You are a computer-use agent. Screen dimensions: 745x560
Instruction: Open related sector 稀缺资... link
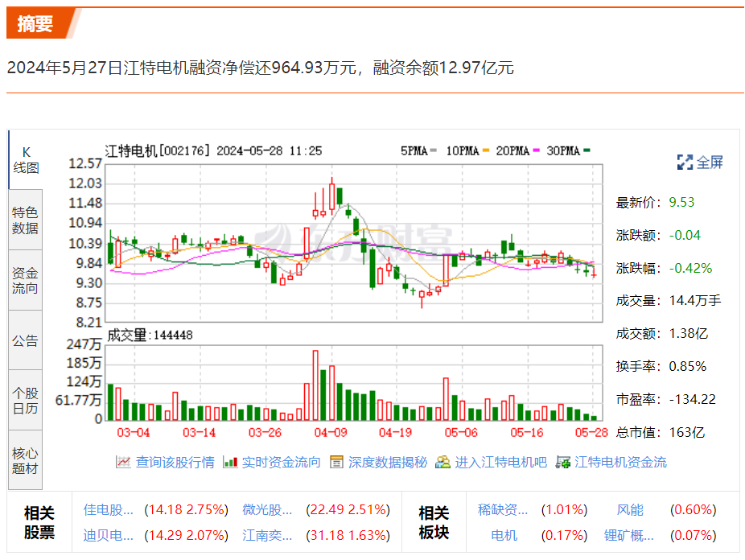tap(503, 509)
